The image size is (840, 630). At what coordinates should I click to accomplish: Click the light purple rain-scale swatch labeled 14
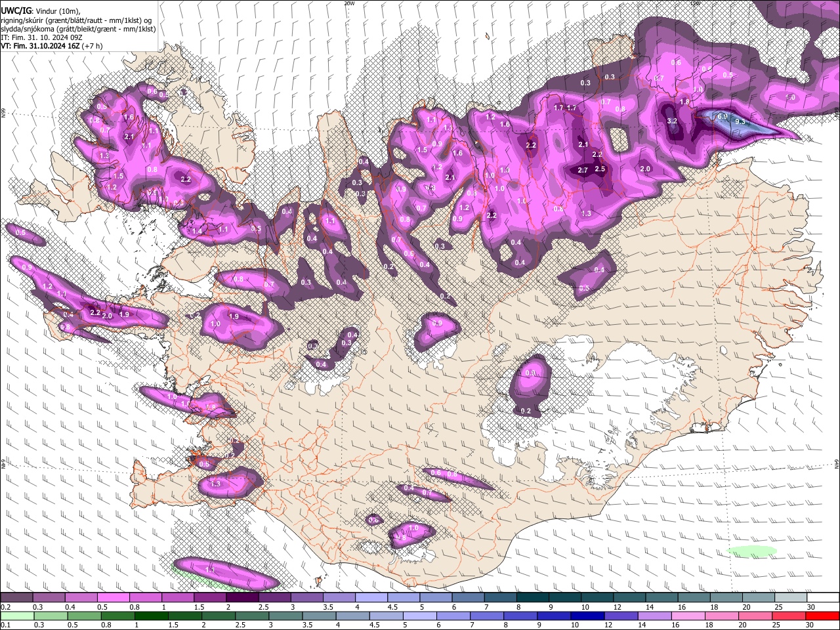[655, 616]
